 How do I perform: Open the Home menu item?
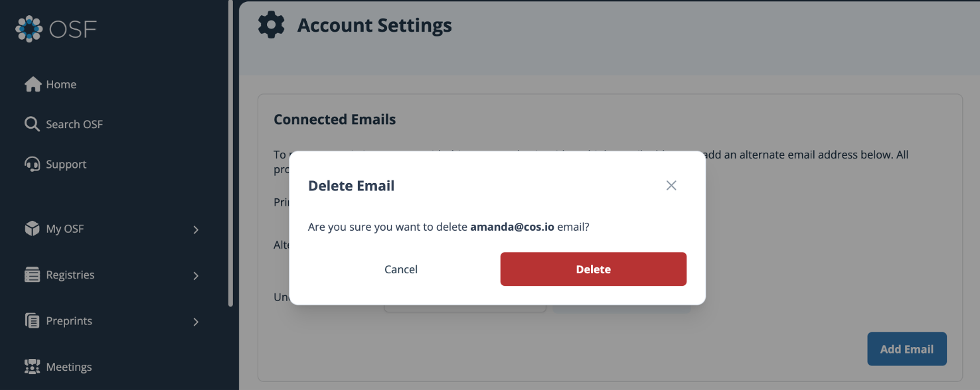point(61,84)
